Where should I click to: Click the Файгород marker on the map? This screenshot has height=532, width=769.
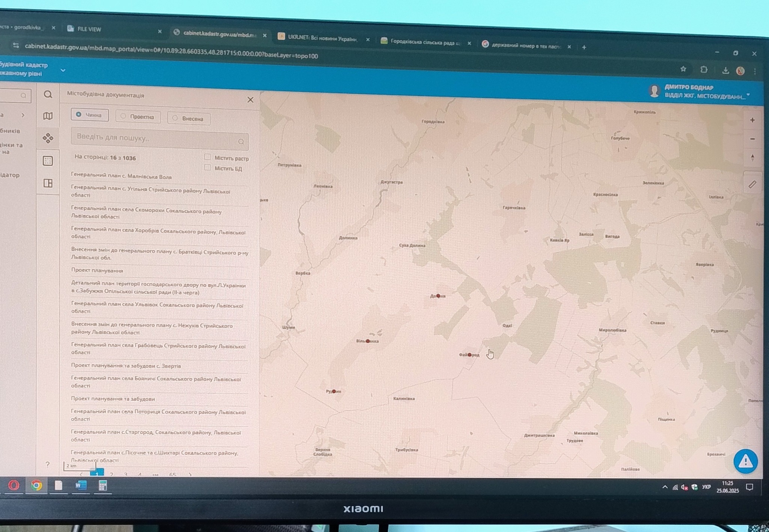[x=469, y=355]
